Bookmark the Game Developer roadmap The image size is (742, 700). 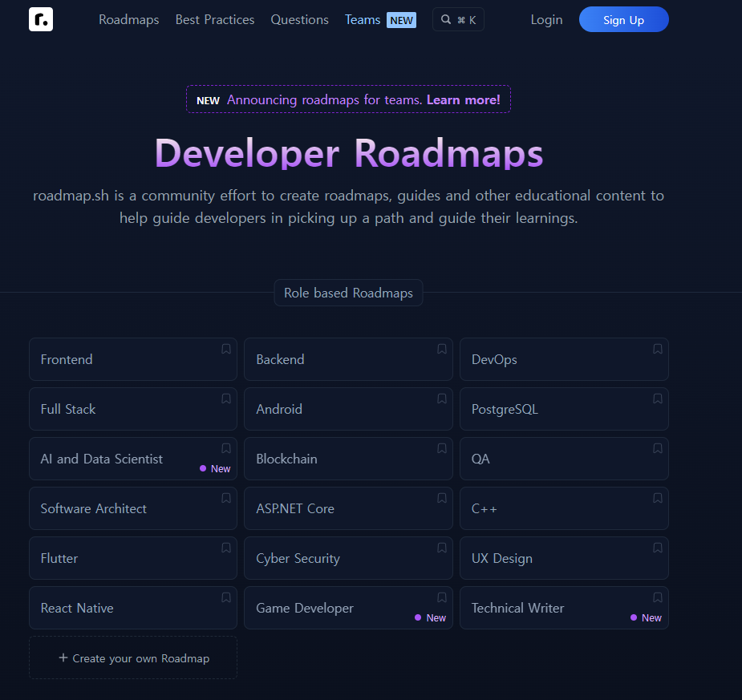tap(442, 597)
